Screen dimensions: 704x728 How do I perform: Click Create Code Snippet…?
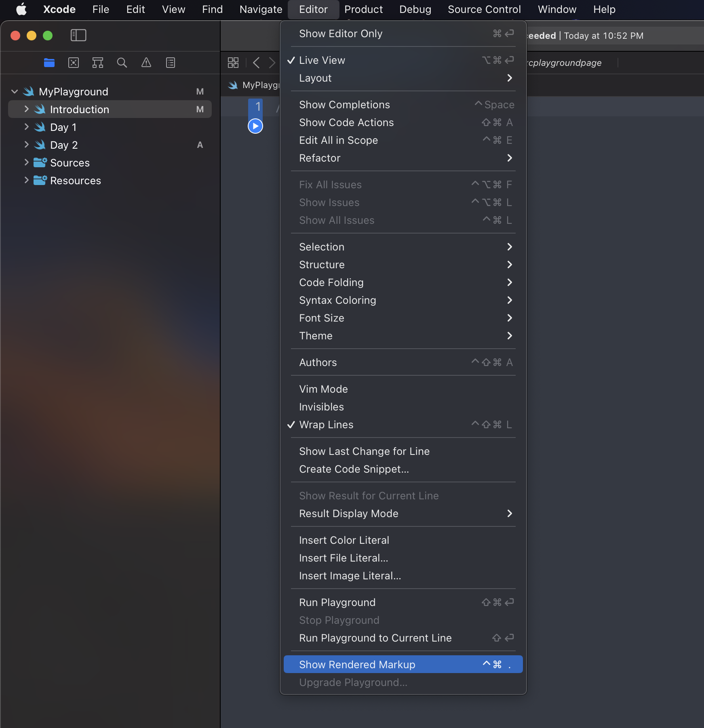[354, 469]
